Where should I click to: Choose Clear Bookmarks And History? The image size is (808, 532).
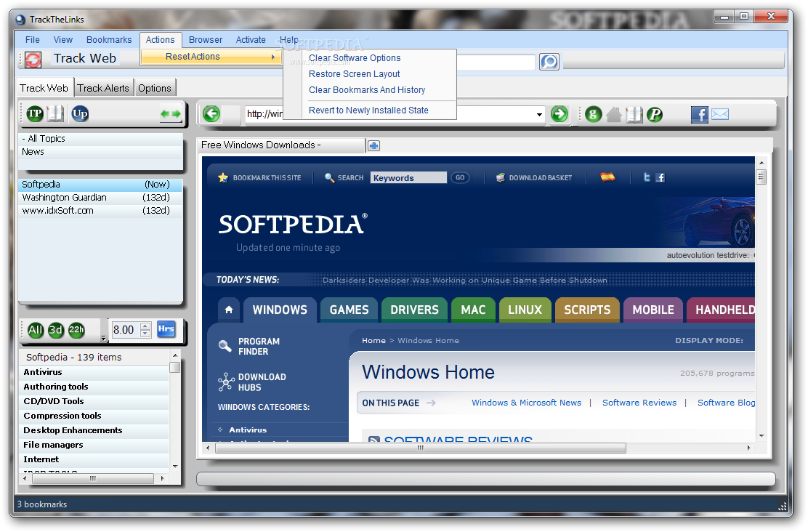pos(370,90)
